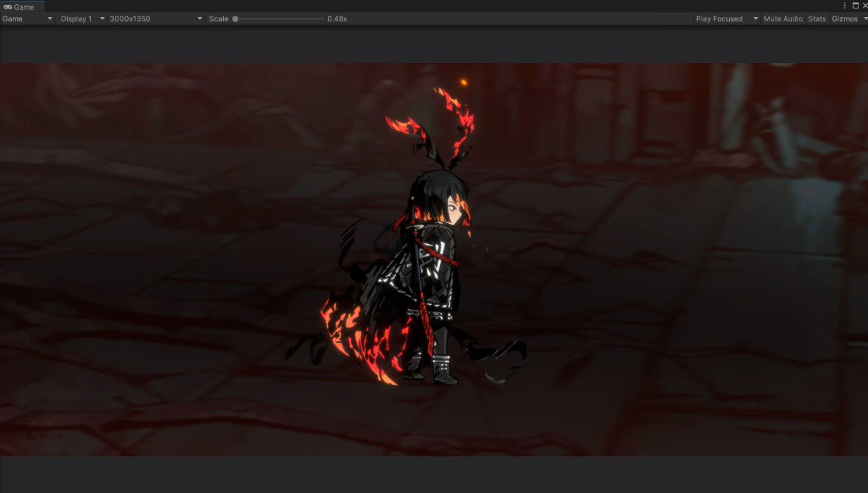Open the Display 1 dropdown
Image resolution: width=868 pixels, height=493 pixels.
click(x=82, y=18)
